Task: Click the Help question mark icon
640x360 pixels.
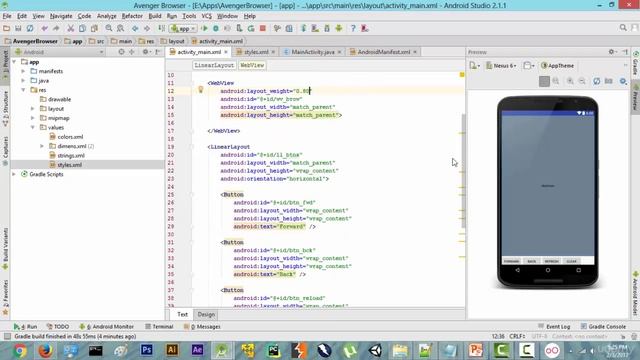Action: point(353,28)
